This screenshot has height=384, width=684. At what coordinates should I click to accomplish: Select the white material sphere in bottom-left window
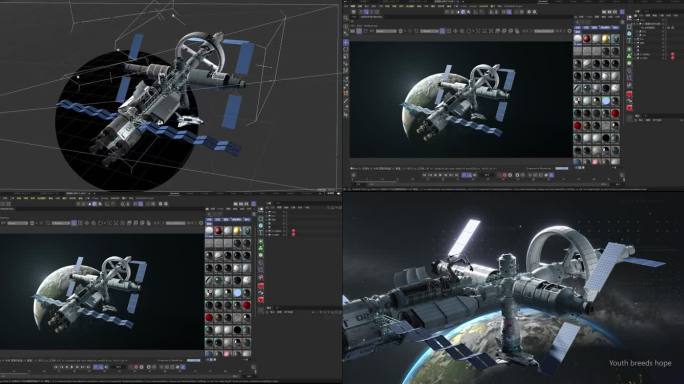pyautogui.click(x=209, y=230)
